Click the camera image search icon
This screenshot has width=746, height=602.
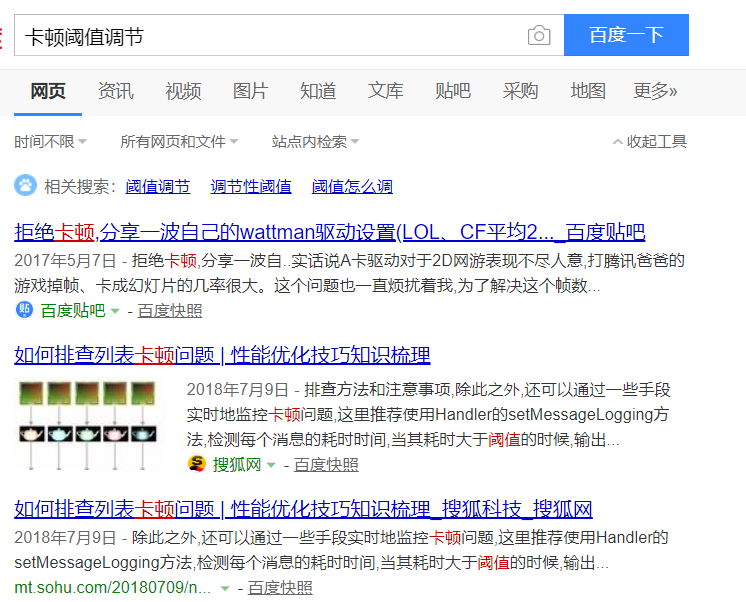pyautogui.click(x=539, y=36)
